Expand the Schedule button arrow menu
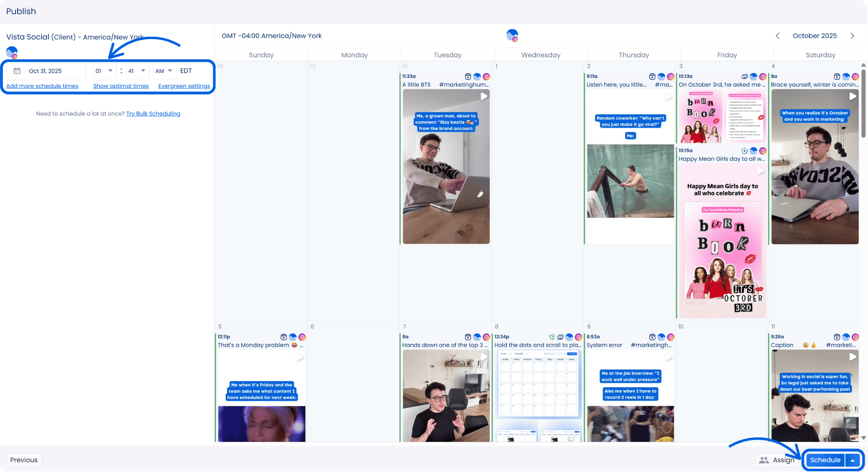This screenshot has height=472, width=868. (x=852, y=460)
